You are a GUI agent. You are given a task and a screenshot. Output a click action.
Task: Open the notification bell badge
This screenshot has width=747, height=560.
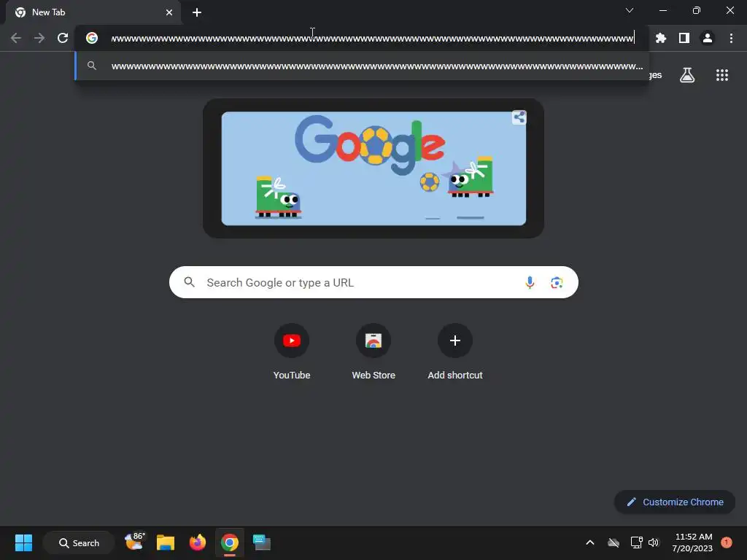point(727,542)
